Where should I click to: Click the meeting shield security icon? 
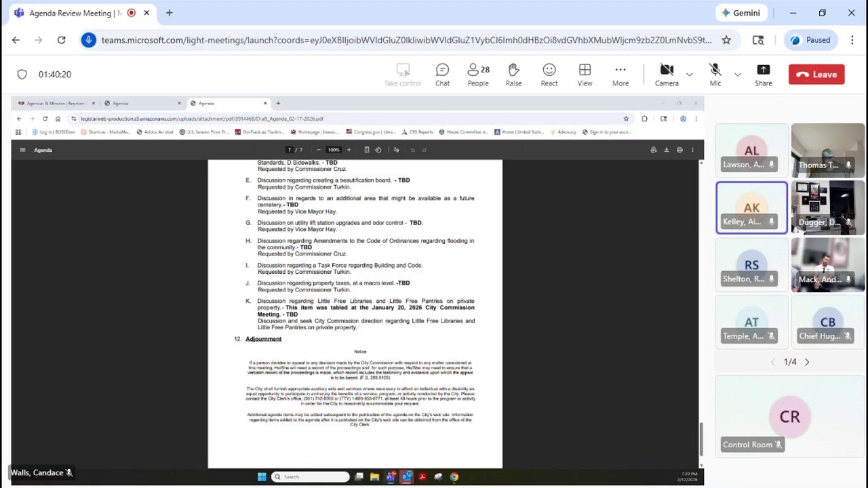(22, 75)
